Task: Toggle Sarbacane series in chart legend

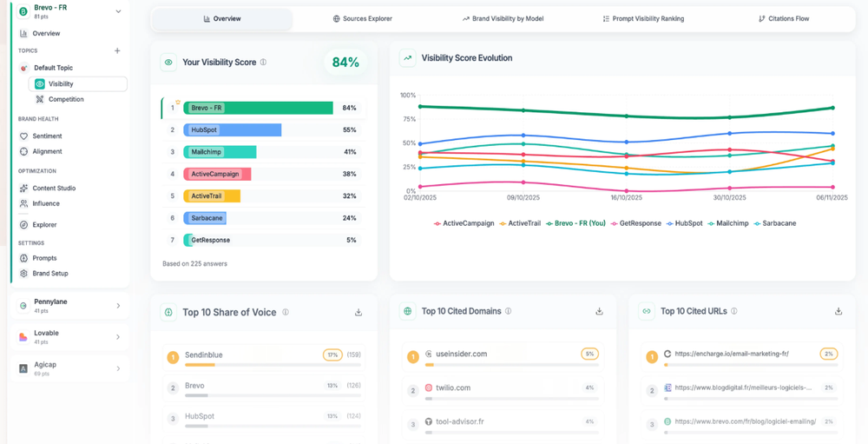Action: [x=774, y=222]
